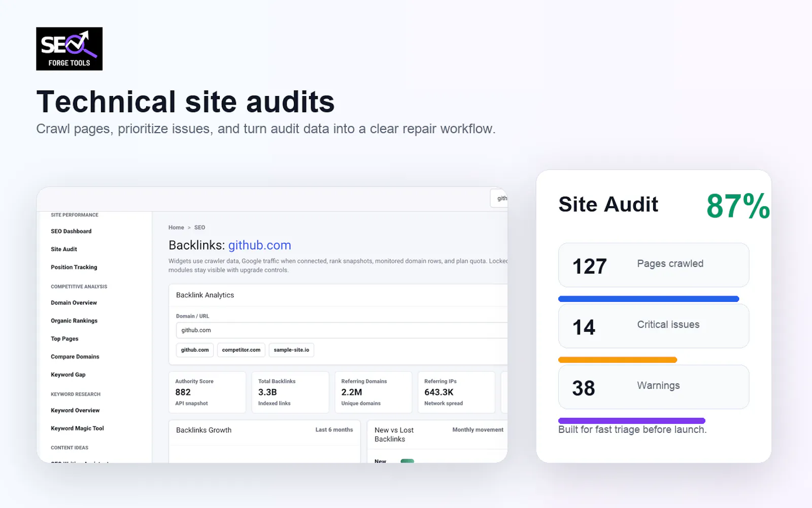
Task: Click the COMPETITIVE ANALYSIS section label
Action: (79, 287)
